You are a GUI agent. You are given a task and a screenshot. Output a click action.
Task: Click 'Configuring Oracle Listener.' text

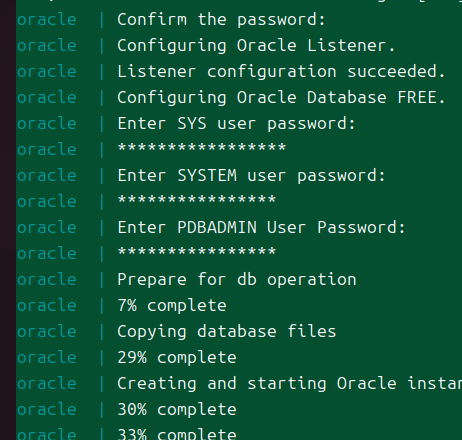click(256, 46)
